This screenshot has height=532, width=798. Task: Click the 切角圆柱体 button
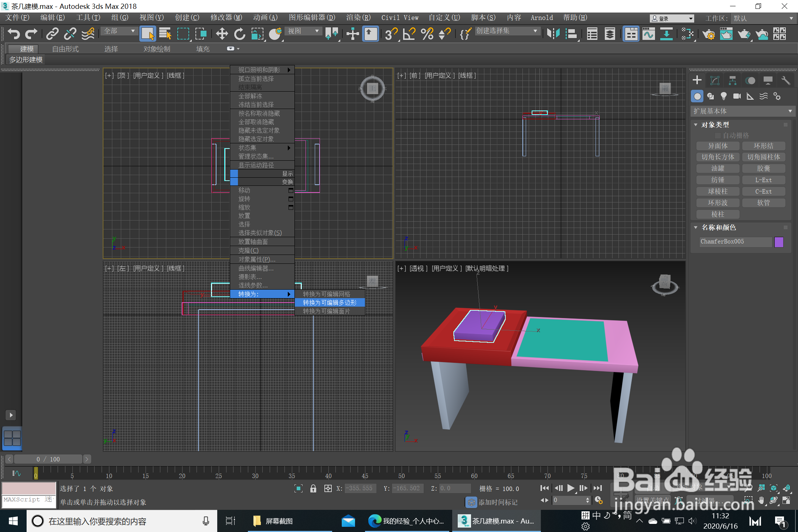pos(764,157)
